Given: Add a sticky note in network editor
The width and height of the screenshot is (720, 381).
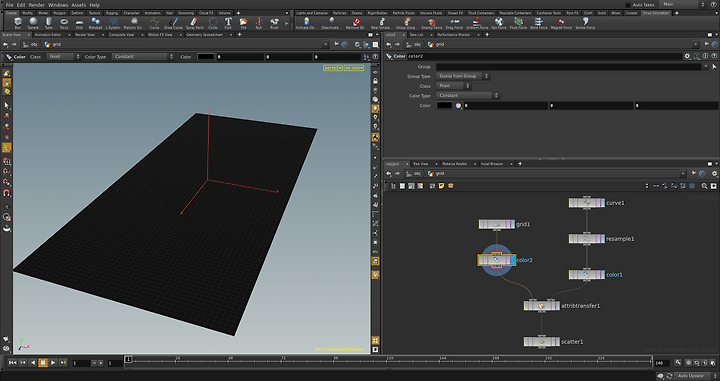Looking at the screenshot, I should [x=441, y=186].
